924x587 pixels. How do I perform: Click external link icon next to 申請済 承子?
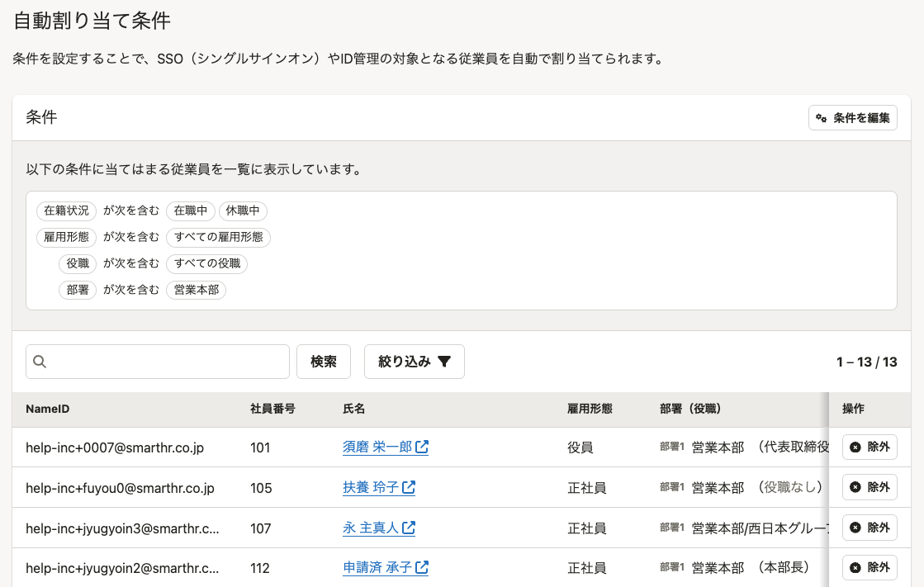422,568
